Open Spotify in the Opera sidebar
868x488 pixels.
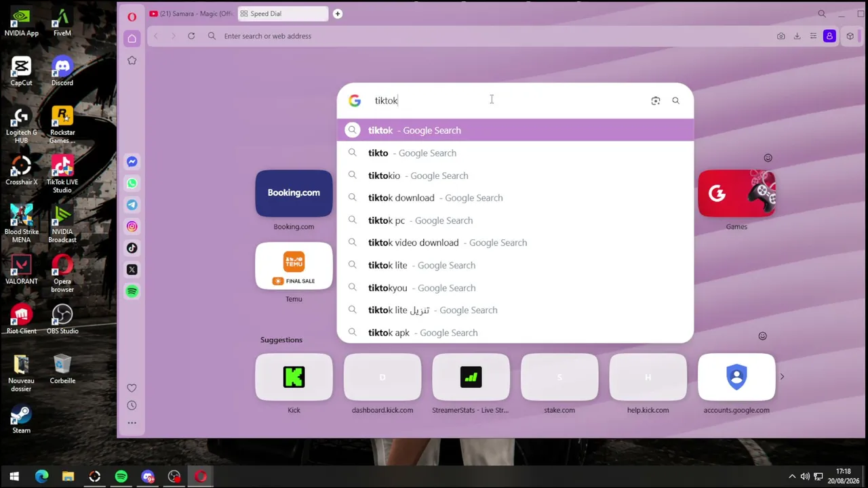pos(132,291)
